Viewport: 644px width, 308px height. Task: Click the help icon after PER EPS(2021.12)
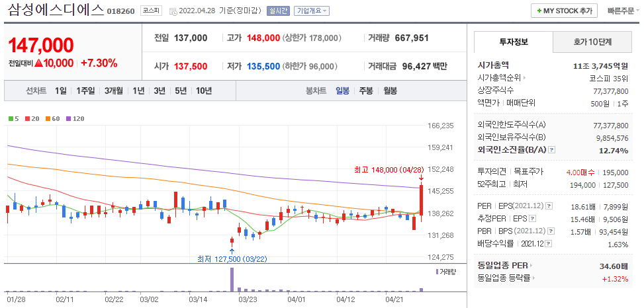coord(549,206)
